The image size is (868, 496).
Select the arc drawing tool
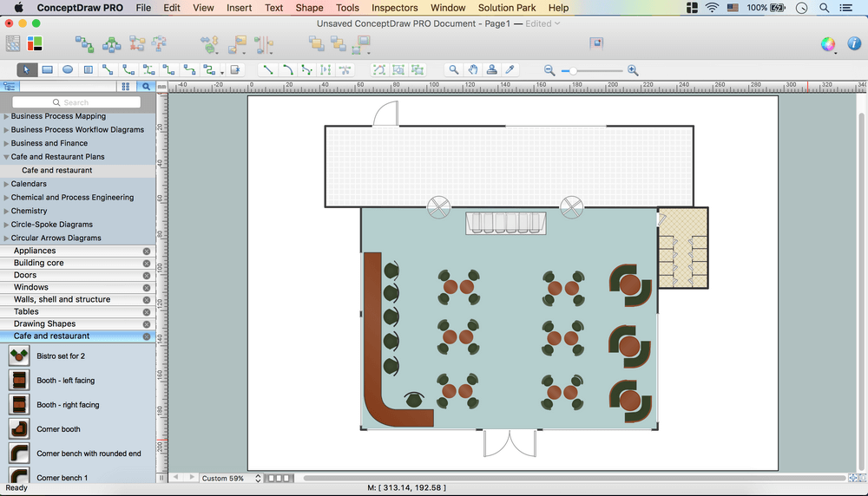coord(288,69)
